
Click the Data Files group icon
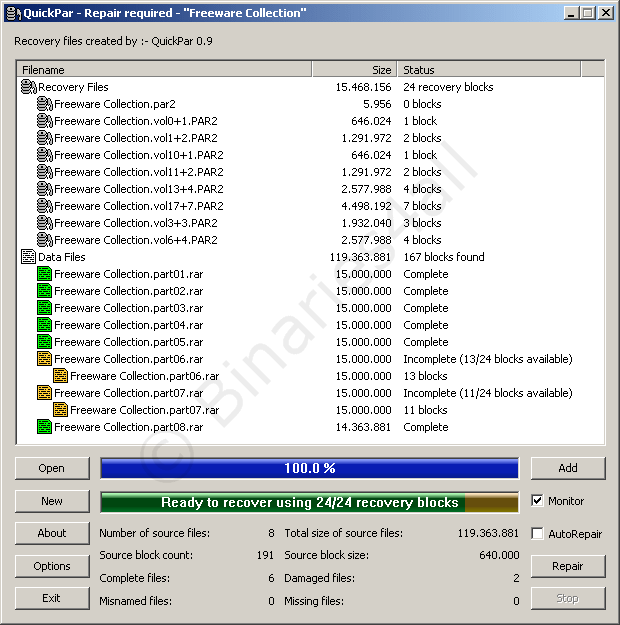click(28, 257)
